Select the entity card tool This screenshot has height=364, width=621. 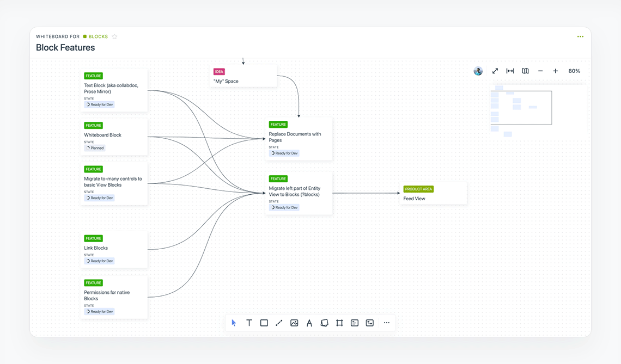370,323
